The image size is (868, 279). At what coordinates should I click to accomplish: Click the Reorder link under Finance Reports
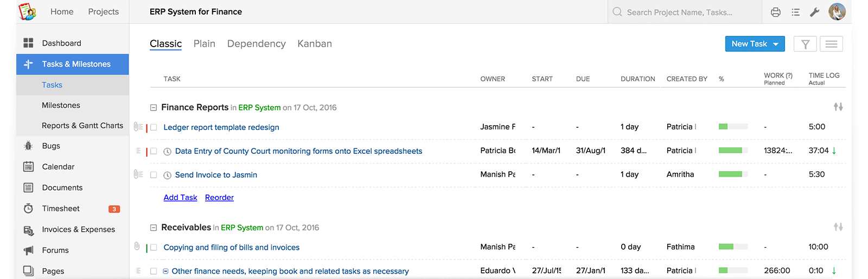[x=219, y=198]
